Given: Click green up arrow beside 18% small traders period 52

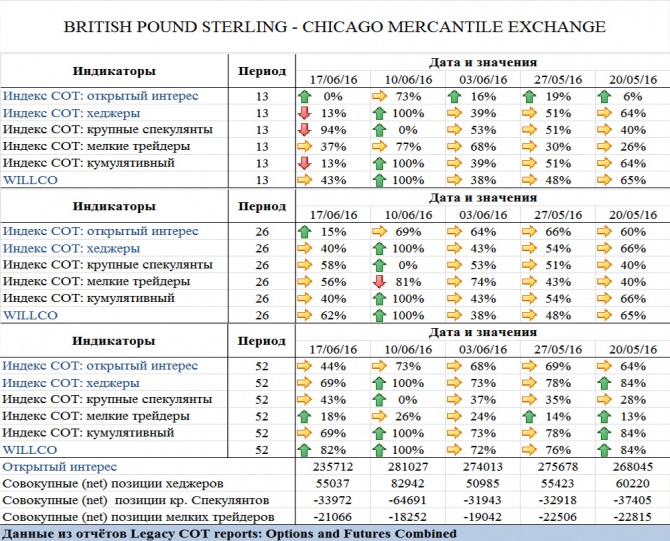Looking at the screenshot, I should point(304,416).
